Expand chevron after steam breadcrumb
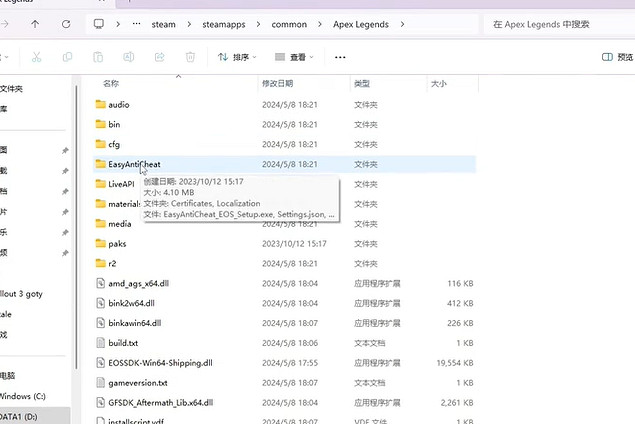The height and width of the screenshot is (424, 635). [x=189, y=24]
